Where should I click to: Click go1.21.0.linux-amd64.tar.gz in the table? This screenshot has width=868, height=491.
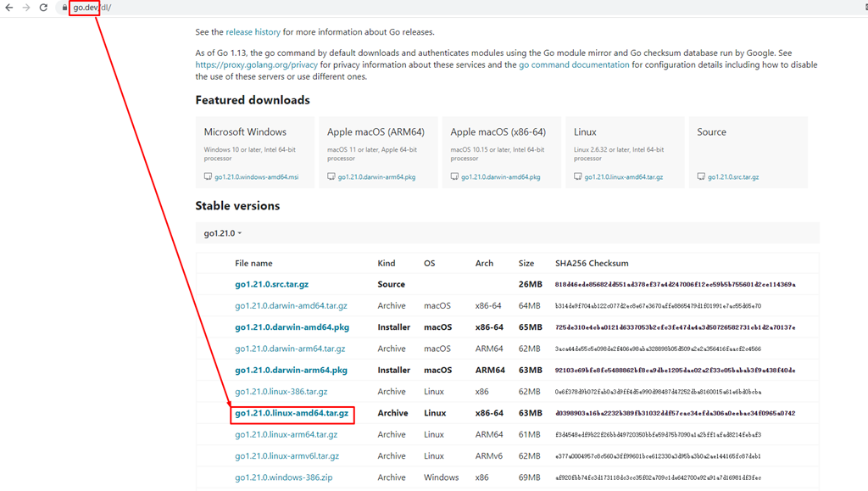click(292, 413)
